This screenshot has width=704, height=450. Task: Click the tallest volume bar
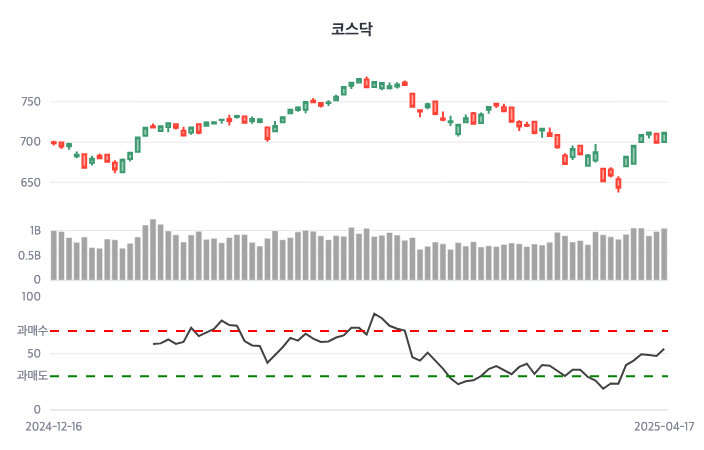point(153,250)
